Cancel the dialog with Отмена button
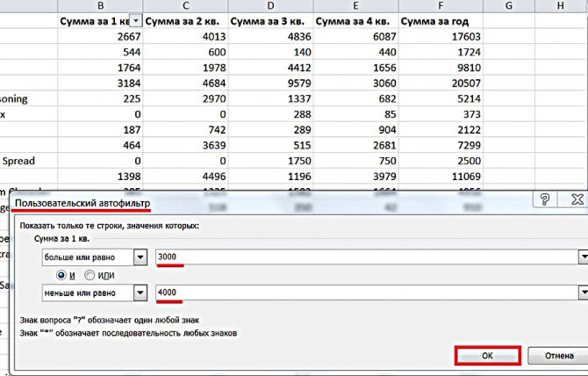 coord(558,356)
